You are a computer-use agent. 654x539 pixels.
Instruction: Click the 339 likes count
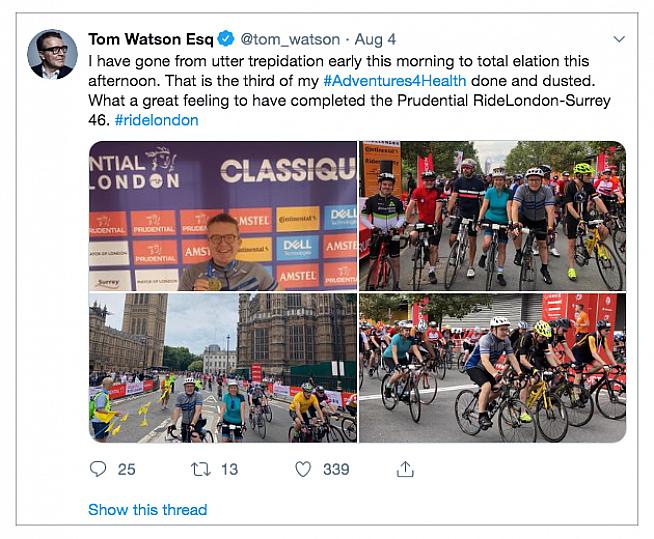coord(336,469)
